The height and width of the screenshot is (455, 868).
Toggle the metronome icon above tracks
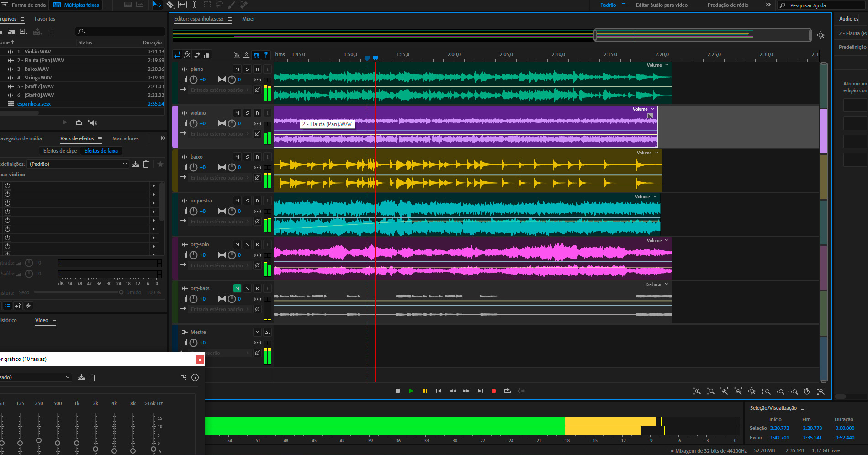[x=237, y=55]
